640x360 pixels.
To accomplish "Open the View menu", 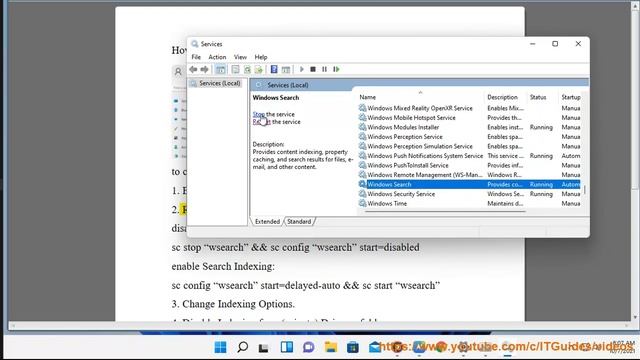I will coord(240,57).
